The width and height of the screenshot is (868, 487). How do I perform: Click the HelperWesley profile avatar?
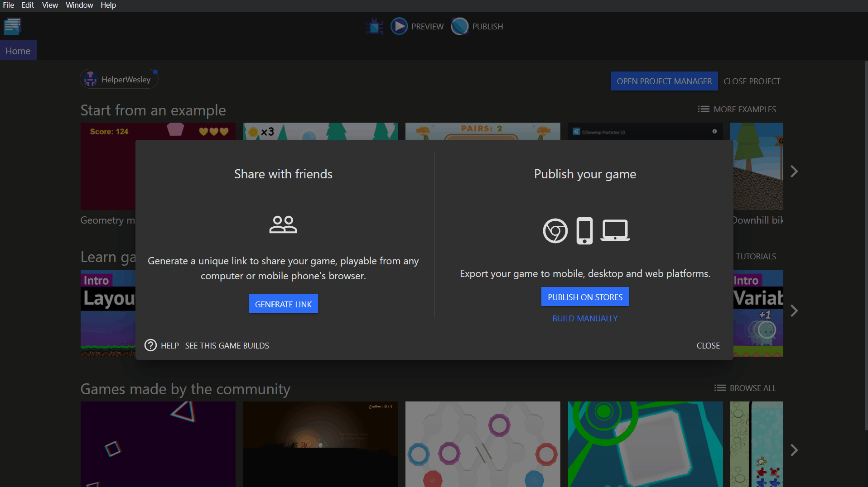[x=91, y=79]
